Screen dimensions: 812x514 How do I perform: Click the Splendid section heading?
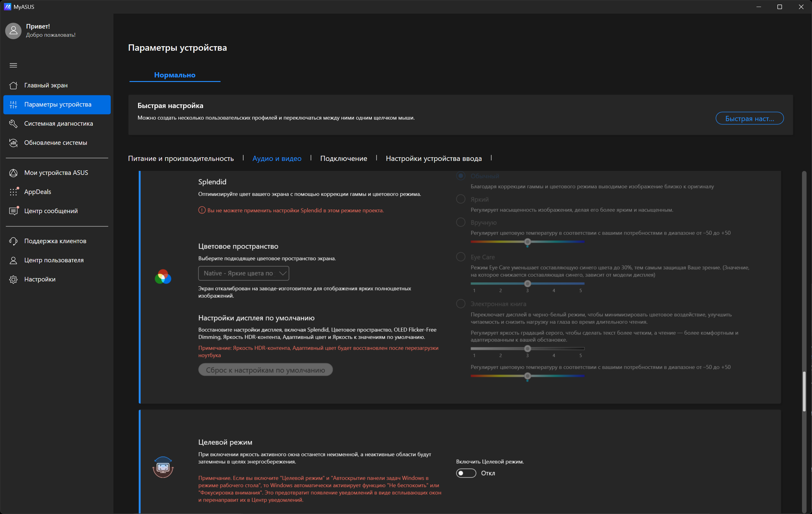tap(212, 182)
